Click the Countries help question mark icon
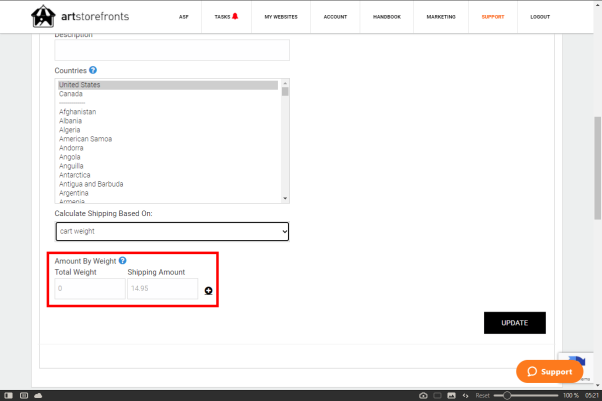 93,71
